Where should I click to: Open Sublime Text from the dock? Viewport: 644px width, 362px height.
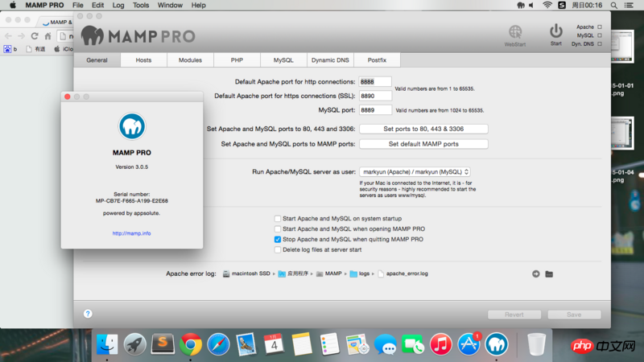(163, 343)
